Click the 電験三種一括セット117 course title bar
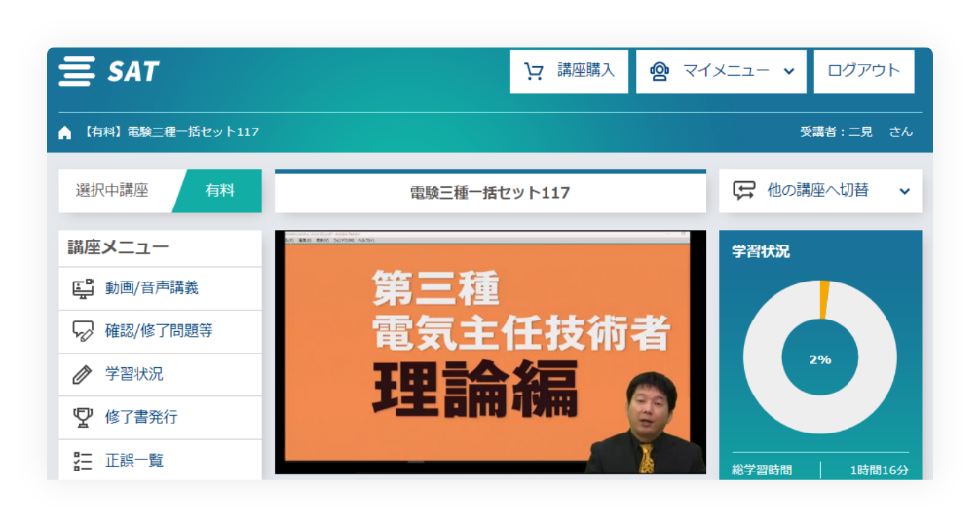980x527 pixels. pyautogui.click(x=490, y=192)
